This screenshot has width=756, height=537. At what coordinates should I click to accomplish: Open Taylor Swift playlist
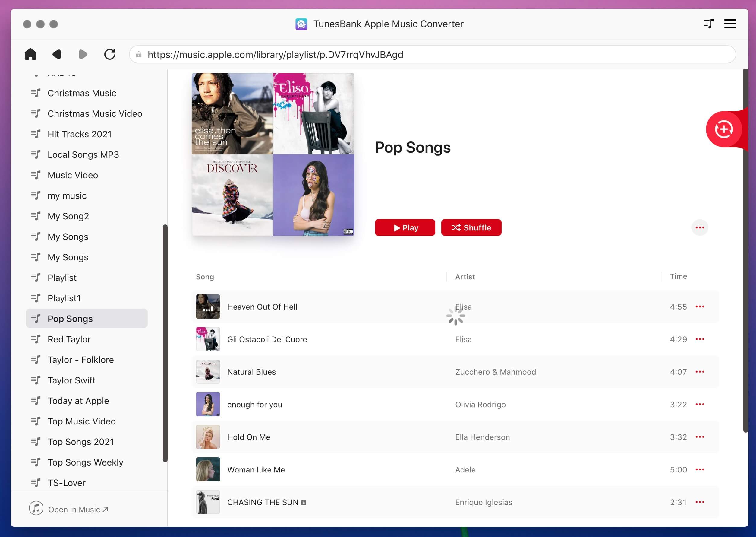click(87, 380)
